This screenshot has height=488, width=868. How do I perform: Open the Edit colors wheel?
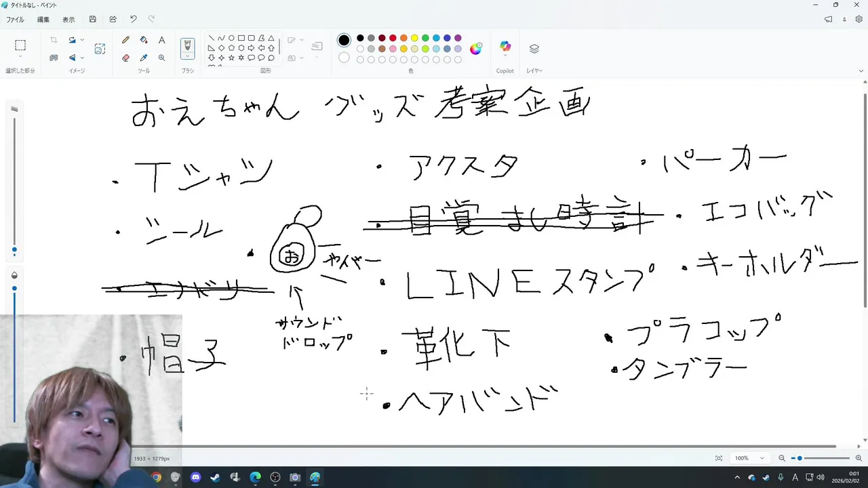click(476, 49)
